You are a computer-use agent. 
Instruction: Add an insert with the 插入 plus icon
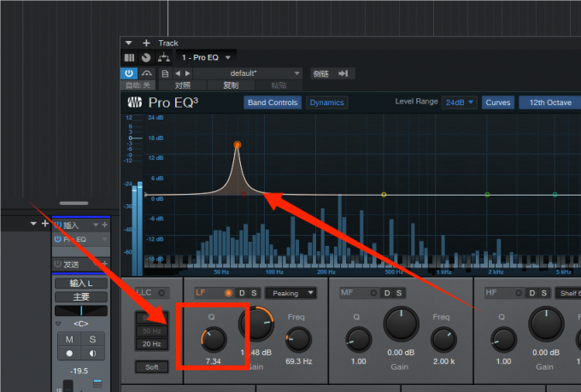pyautogui.click(x=104, y=225)
